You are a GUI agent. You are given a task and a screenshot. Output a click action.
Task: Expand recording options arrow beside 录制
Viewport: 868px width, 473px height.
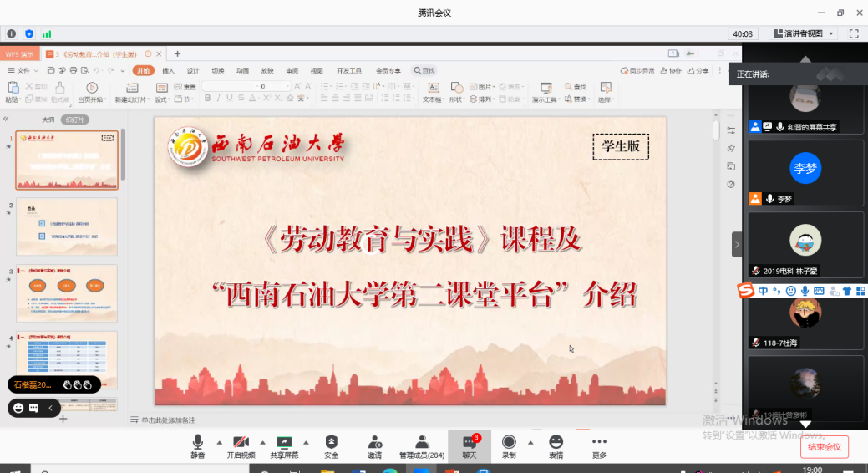pyautogui.click(x=530, y=443)
